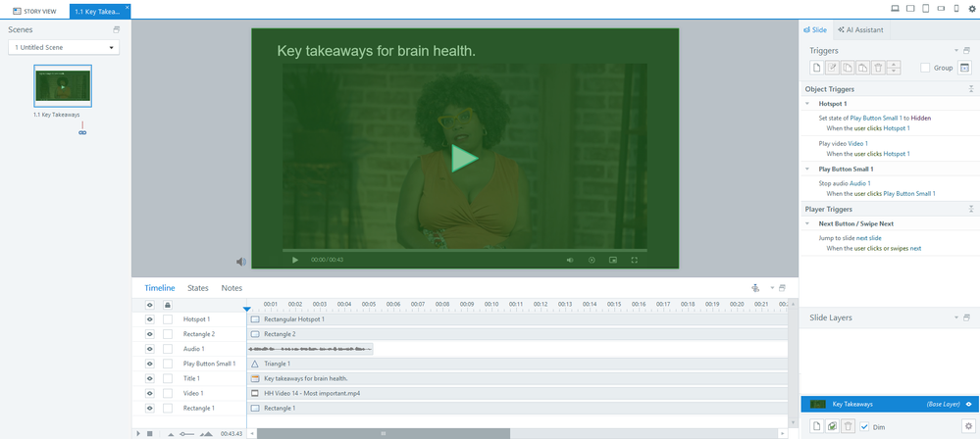Add a new slide layer
Screen dimensions: 980x439
point(816,426)
